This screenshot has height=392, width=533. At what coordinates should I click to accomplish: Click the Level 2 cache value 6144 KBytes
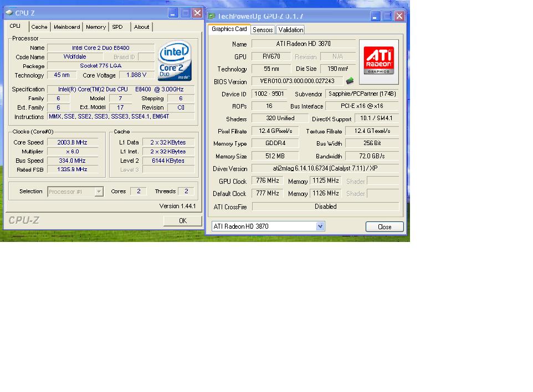(x=168, y=161)
